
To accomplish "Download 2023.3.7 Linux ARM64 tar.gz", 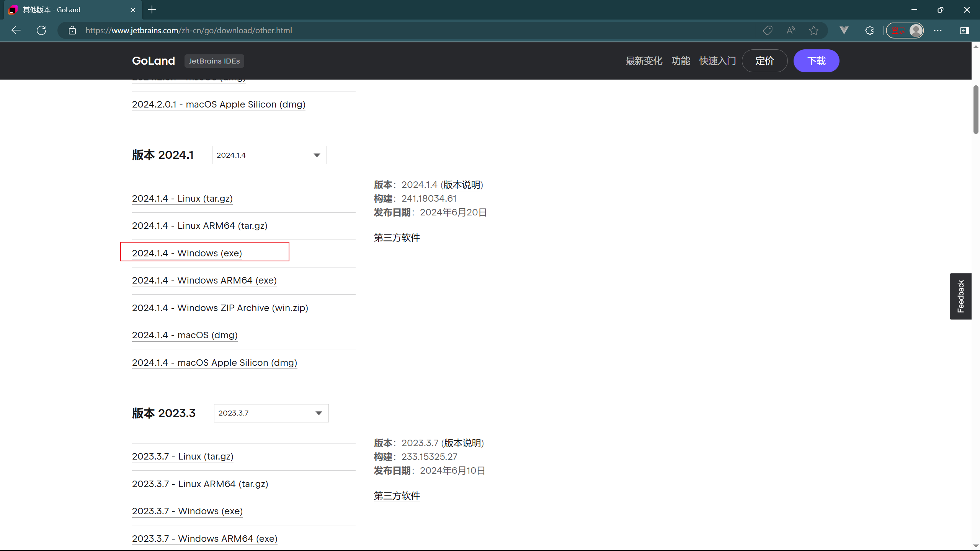I will 200,484.
